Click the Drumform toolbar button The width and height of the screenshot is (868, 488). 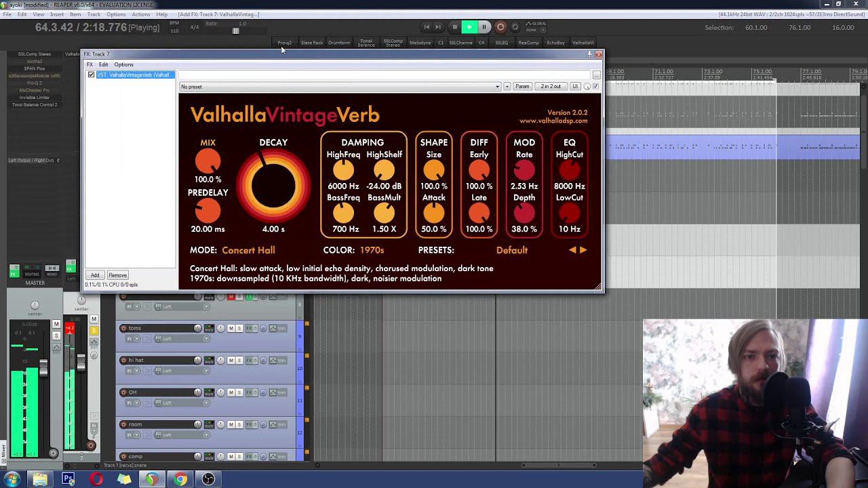tap(339, 43)
